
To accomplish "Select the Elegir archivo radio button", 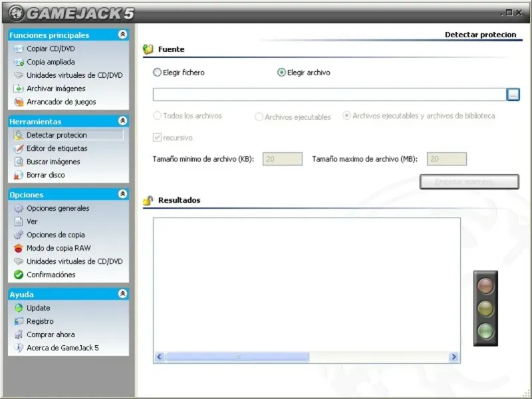I will 281,72.
